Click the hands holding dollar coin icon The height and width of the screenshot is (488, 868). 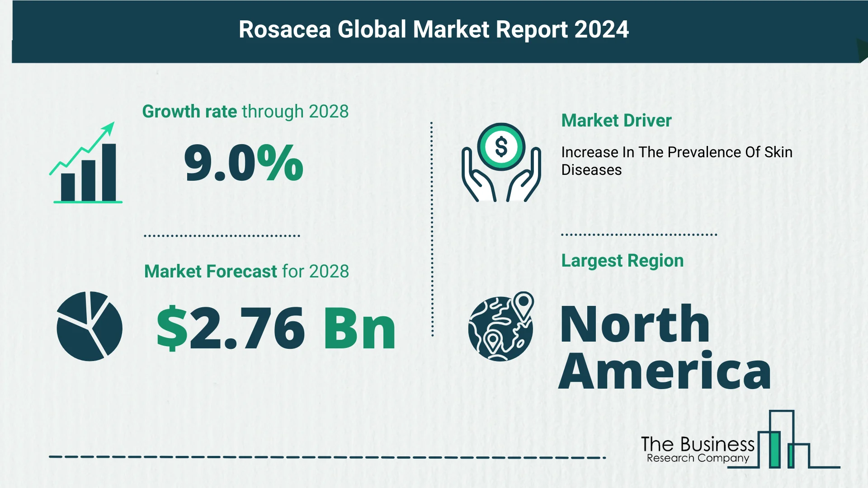point(501,162)
